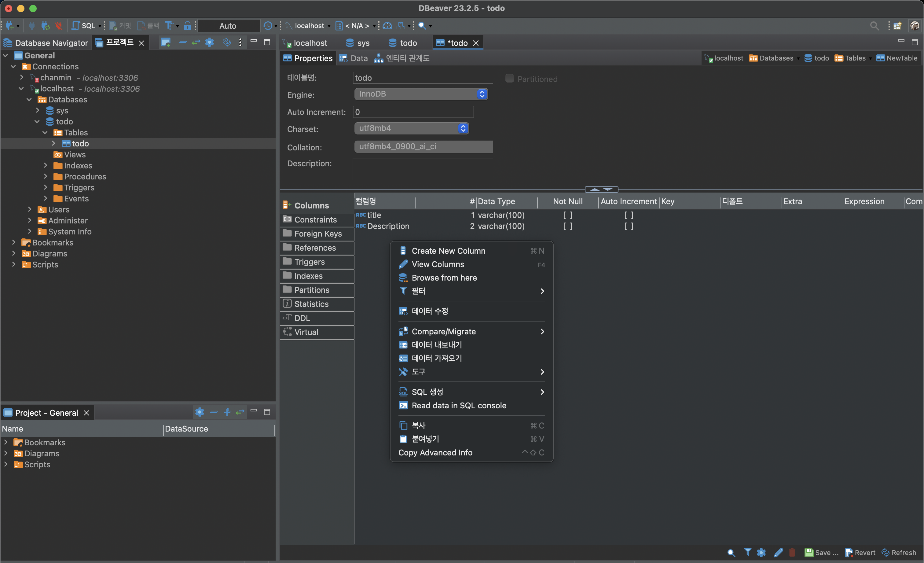Select Create New Column menu item
Screen dimensions: 924x563
click(448, 251)
